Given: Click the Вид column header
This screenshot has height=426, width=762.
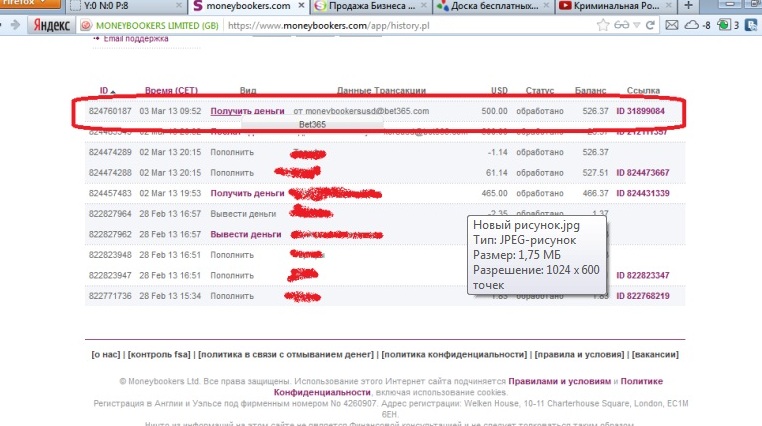Looking at the screenshot, I should pyautogui.click(x=248, y=90).
